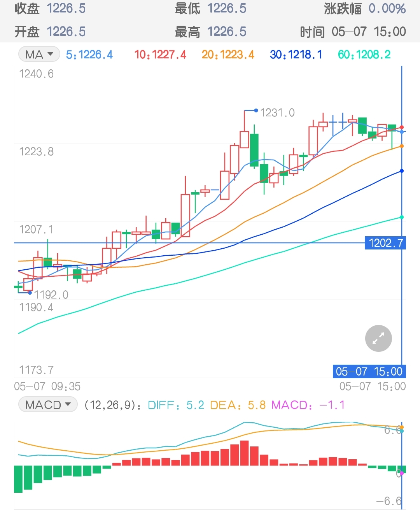This screenshot has height=511, width=420.
Task: Click the 收盘 1226.5 closing price
Action: tap(50, 8)
